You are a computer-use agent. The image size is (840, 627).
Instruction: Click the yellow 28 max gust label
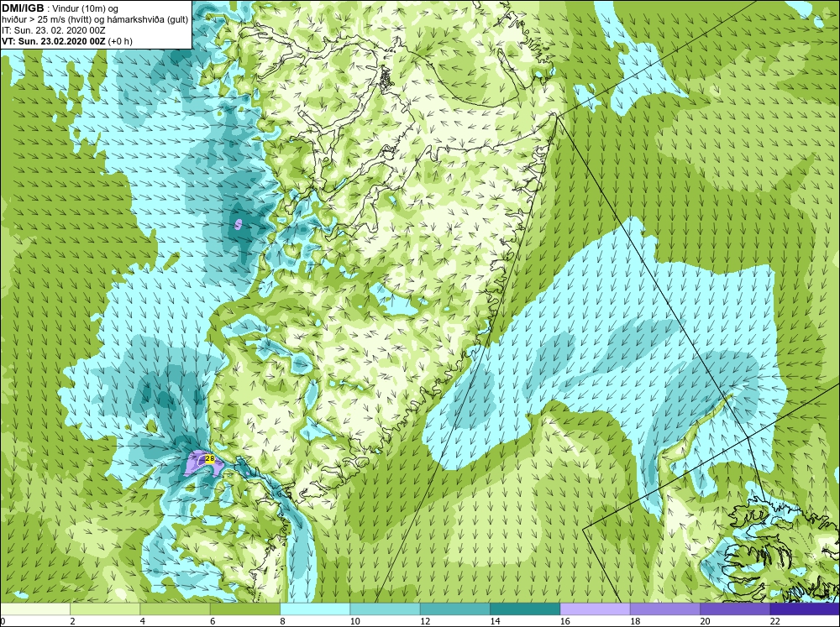pyautogui.click(x=210, y=459)
